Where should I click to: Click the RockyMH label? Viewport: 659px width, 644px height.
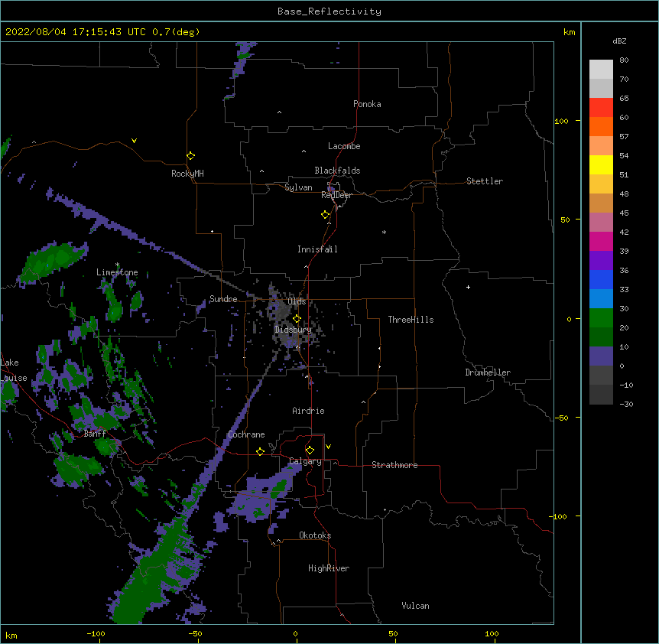click(187, 174)
